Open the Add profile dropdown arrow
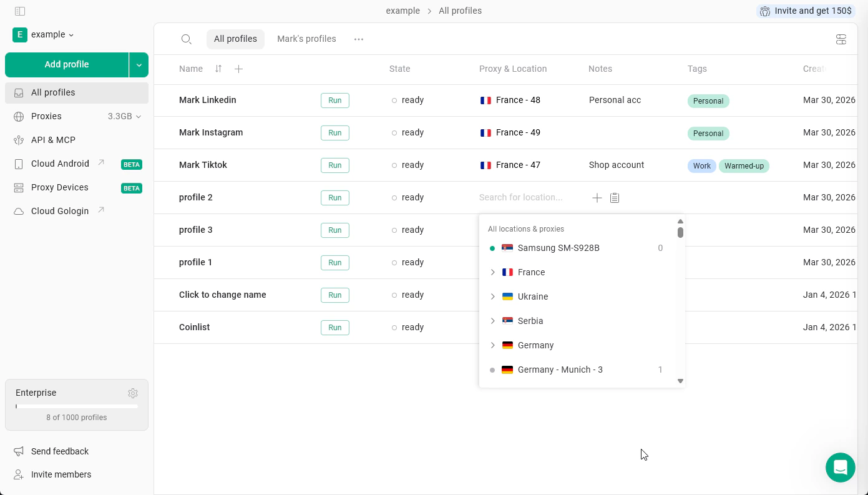The image size is (868, 495). click(x=139, y=64)
